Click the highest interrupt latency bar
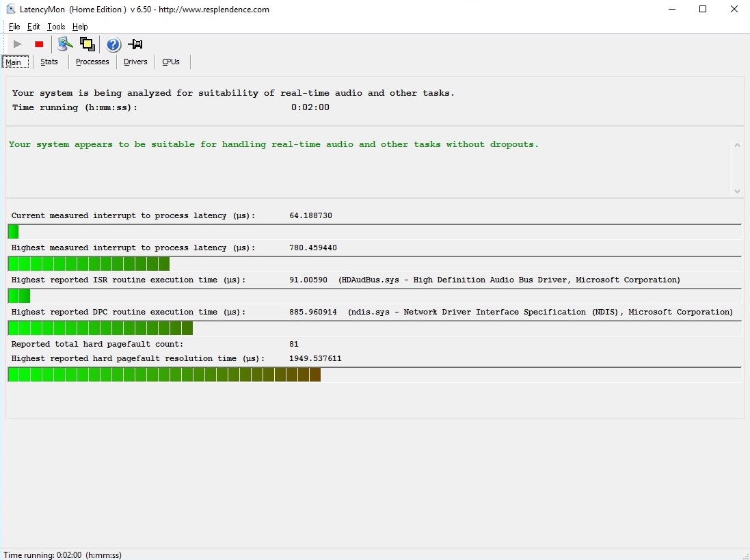This screenshot has width=750, height=560. [375, 264]
